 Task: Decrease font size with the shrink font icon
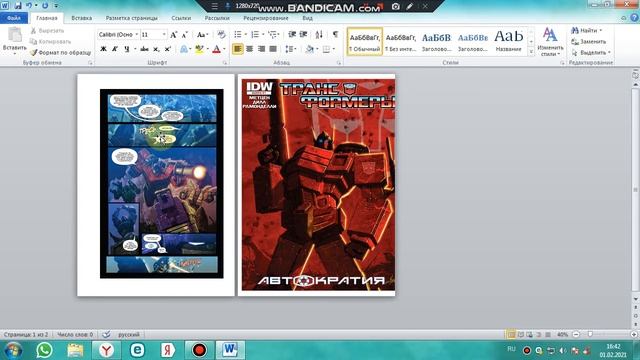pos(184,35)
